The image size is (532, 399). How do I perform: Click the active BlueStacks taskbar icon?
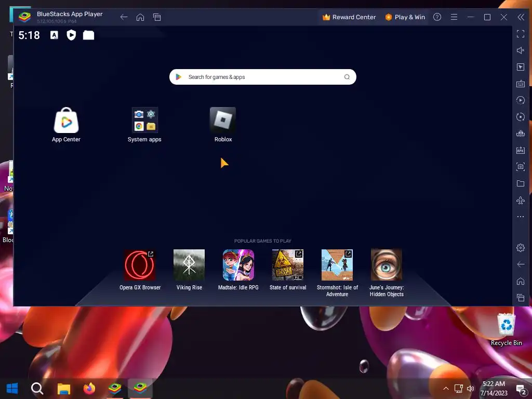(140, 389)
